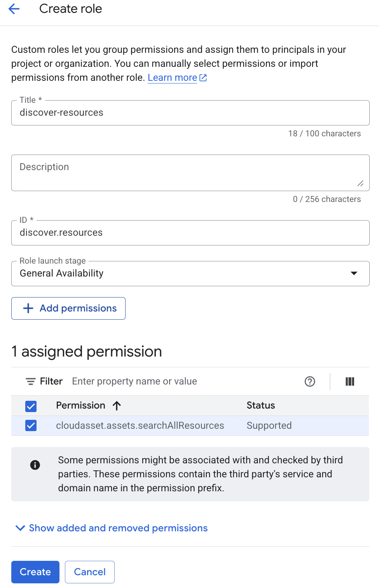Open the column display options icon
The height and width of the screenshot is (588, 379).
[x=350, y=381]
